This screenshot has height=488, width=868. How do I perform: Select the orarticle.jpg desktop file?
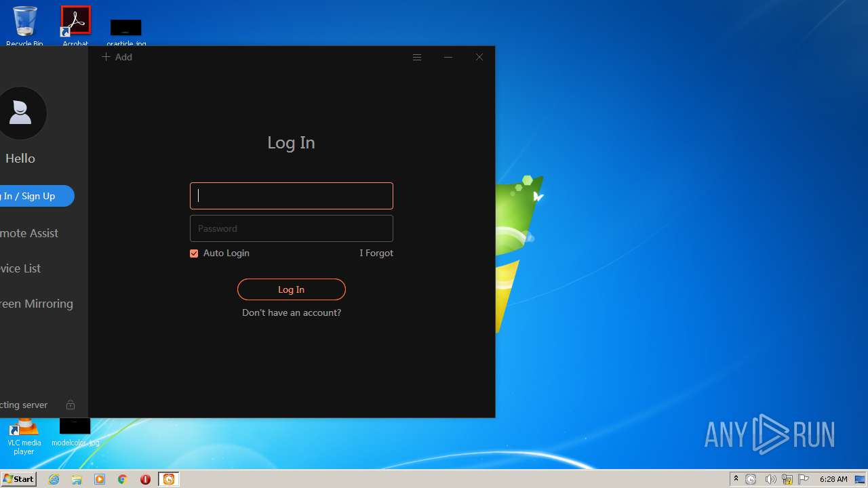click(x=126, y=32)
